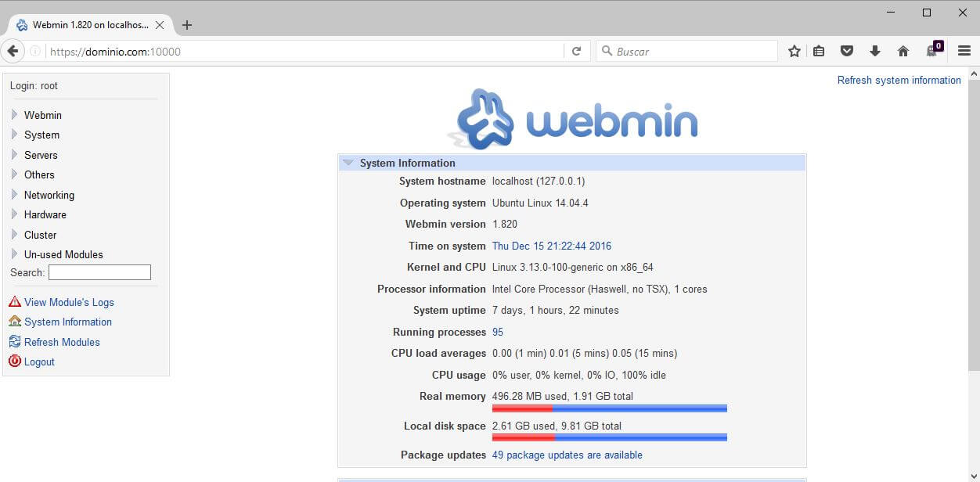The width and height of the screenshot is (980, 482).
Task: Click the Time on system date link
Action: pos(552,246)
